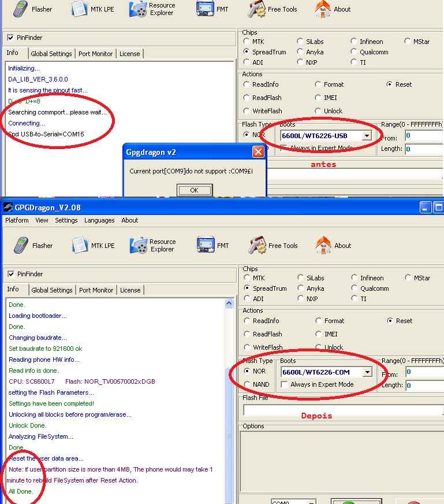
Task: Open Languages menu in GPGDragon_V2.08
Action: 99,220
